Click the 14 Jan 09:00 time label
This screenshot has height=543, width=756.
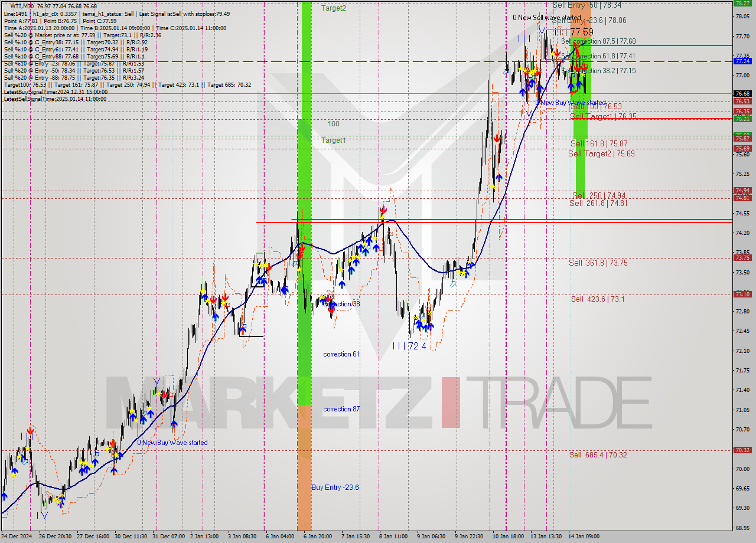tap(584, 537)
